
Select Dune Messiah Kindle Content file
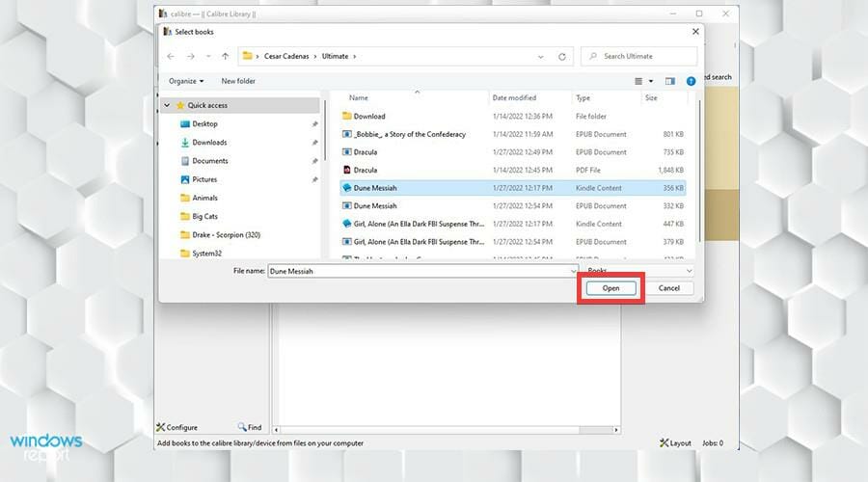(x=512, y=188)
